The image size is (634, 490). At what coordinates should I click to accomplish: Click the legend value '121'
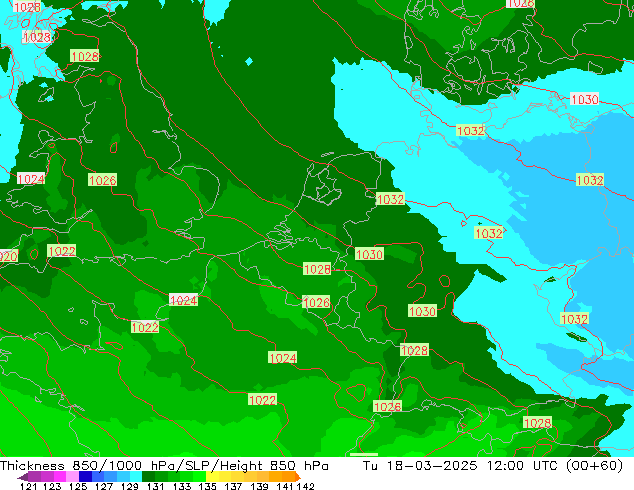[x=29, y=486]
